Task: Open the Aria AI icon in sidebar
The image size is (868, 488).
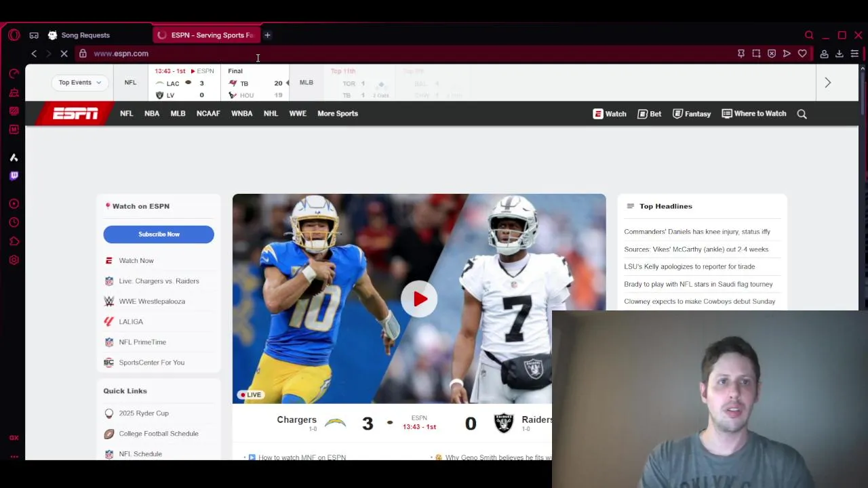Action: click(x=14, y=157)
